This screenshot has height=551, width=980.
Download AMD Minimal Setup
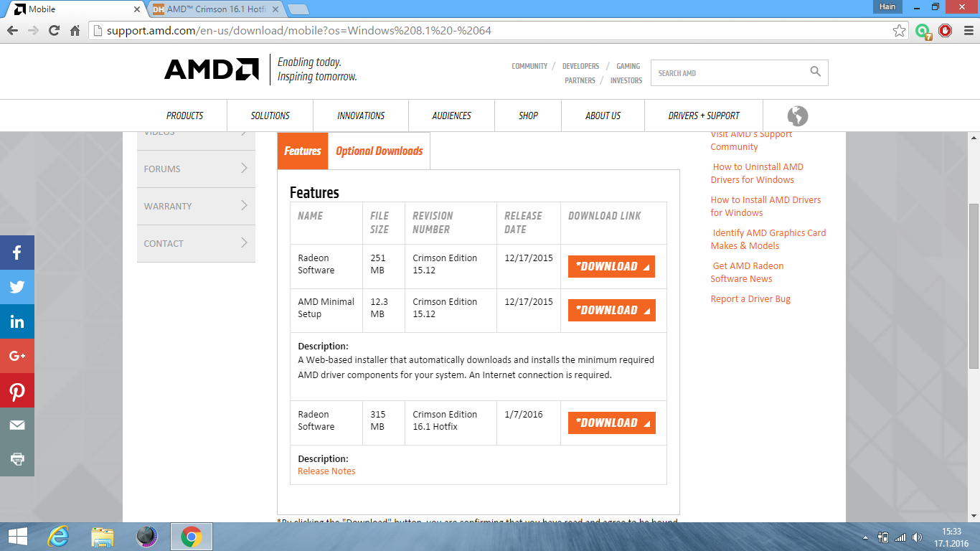(611, 310)
